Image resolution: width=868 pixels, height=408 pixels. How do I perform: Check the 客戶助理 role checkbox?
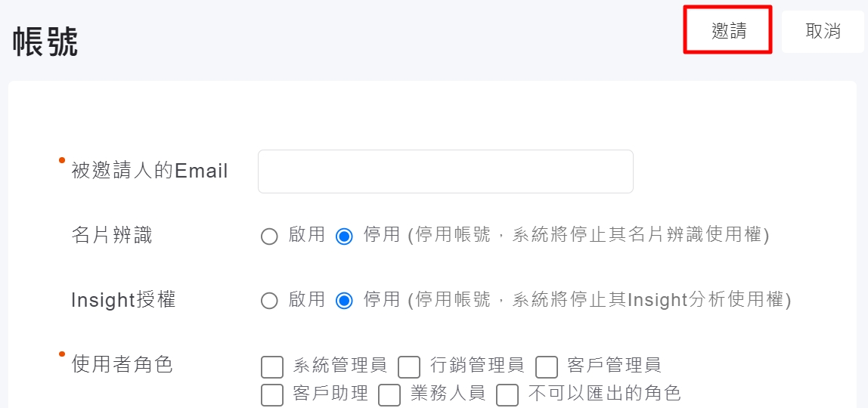point(272,394)
